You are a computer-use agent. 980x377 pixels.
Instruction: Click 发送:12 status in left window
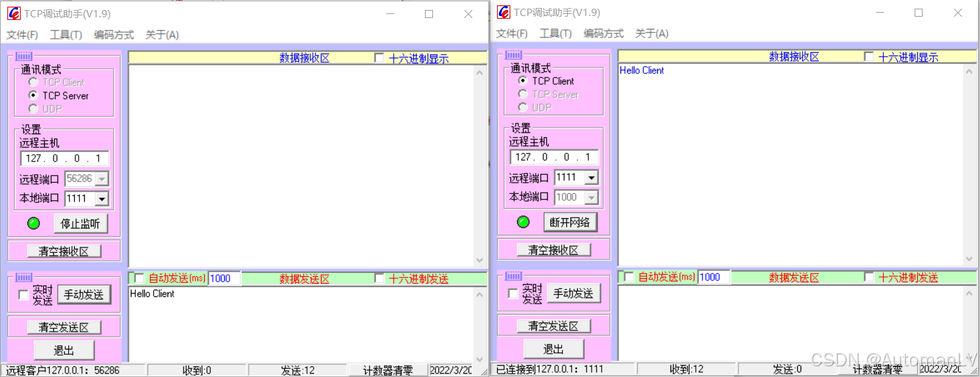tap(298, 370)
